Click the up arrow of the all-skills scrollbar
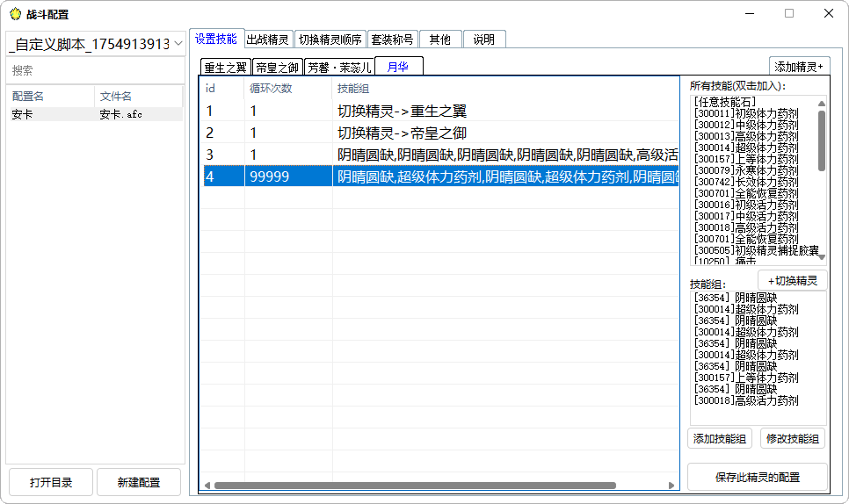The image size is (849, 504). (822, 103)
